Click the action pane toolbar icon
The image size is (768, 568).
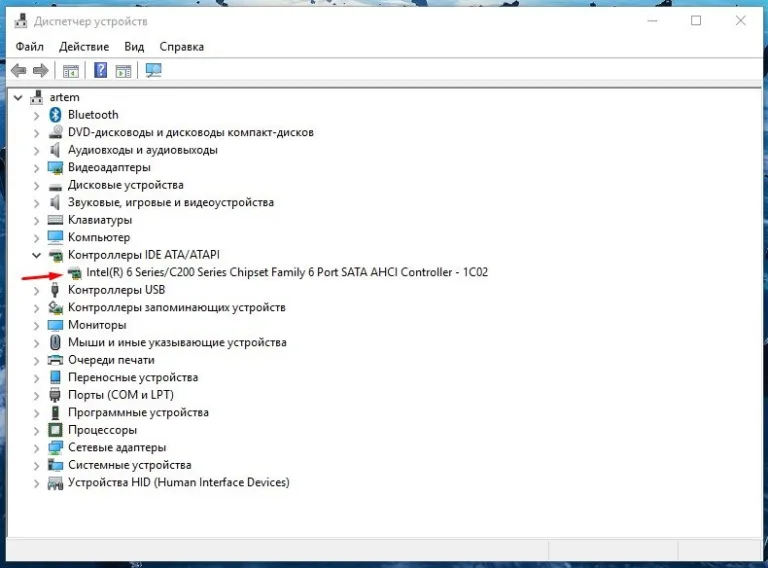(123, 71)
